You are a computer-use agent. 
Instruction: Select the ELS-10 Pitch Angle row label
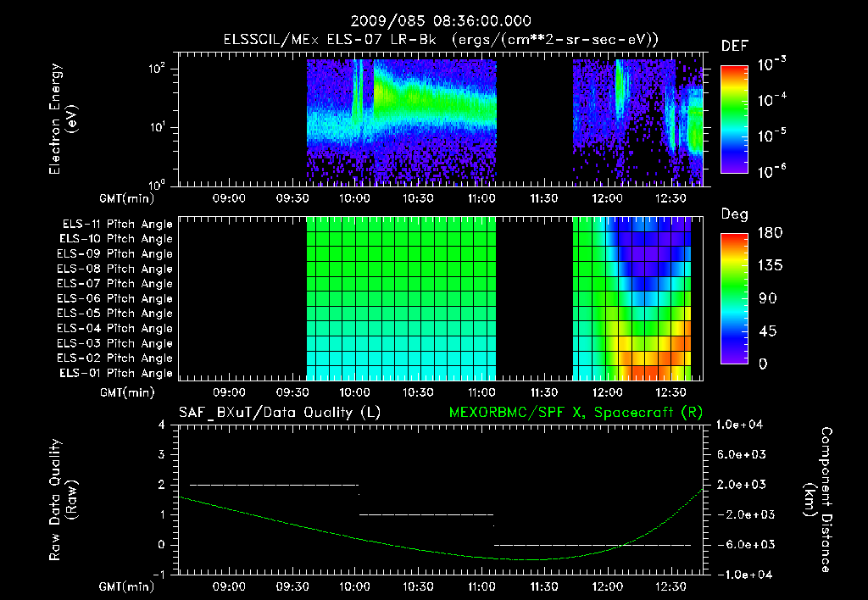click(x=116, y=239)
